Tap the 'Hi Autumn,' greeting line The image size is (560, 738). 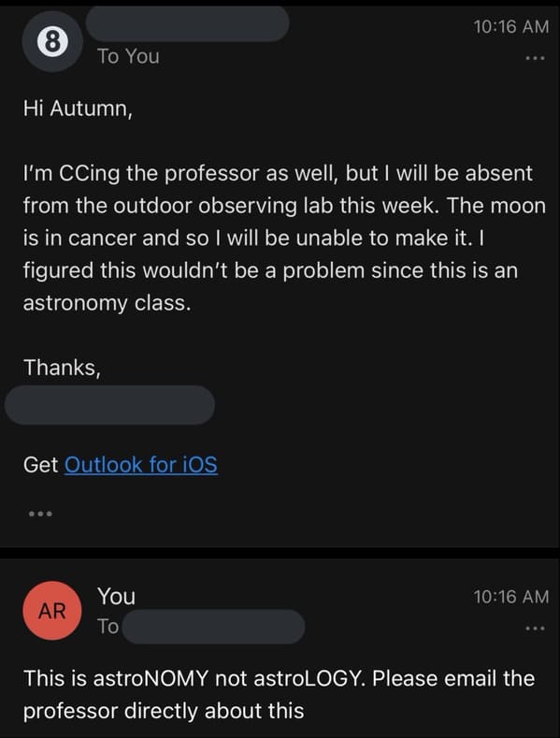point(79,109)
